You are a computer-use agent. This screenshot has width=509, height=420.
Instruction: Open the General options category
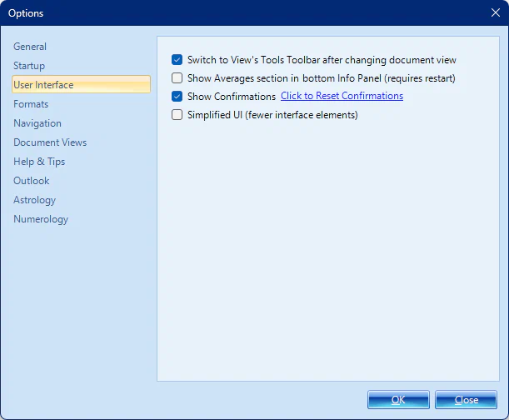tap(30, 47)
